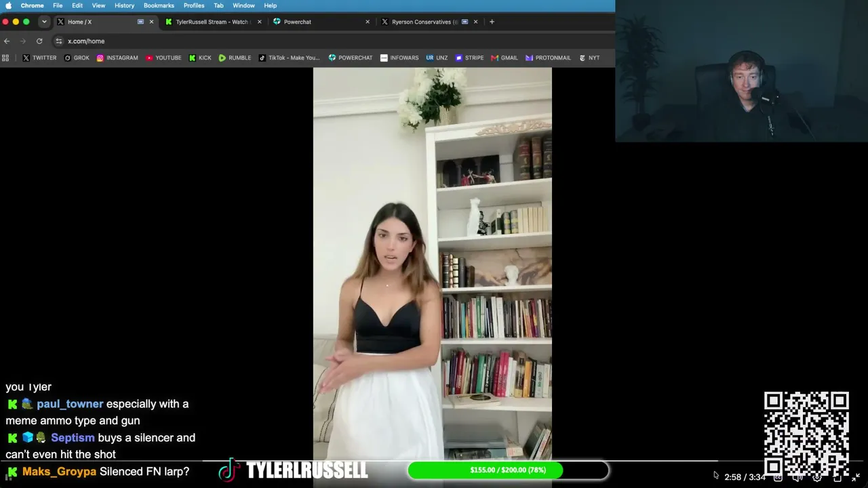Open the Tab menu

click(218, 5)
